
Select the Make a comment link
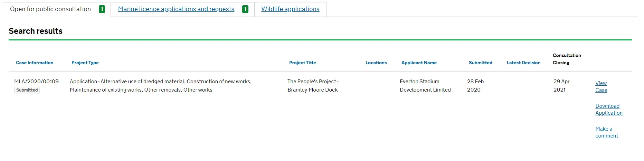pyautogui.click(x=606, y=132)
